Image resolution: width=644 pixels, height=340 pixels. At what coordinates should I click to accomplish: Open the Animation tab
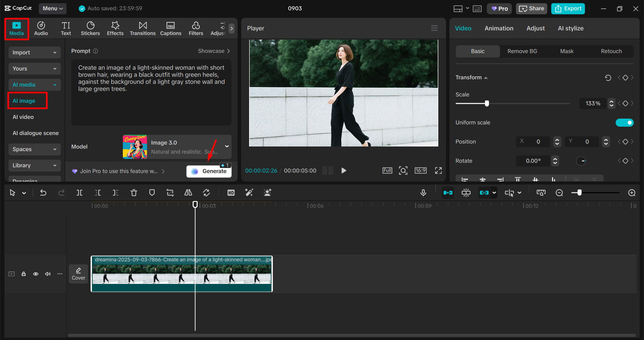[x=499, y=28]
